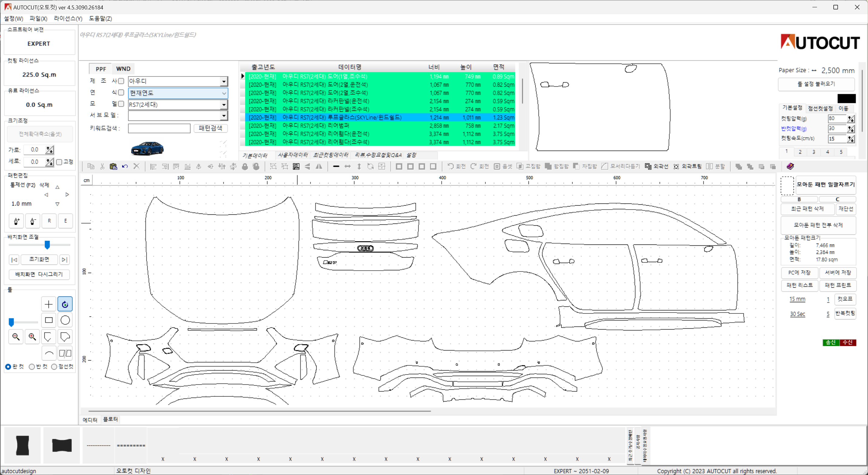
Task: Click the PC에 저장 button
Action: pyautogui.click(x=799, y=272)
